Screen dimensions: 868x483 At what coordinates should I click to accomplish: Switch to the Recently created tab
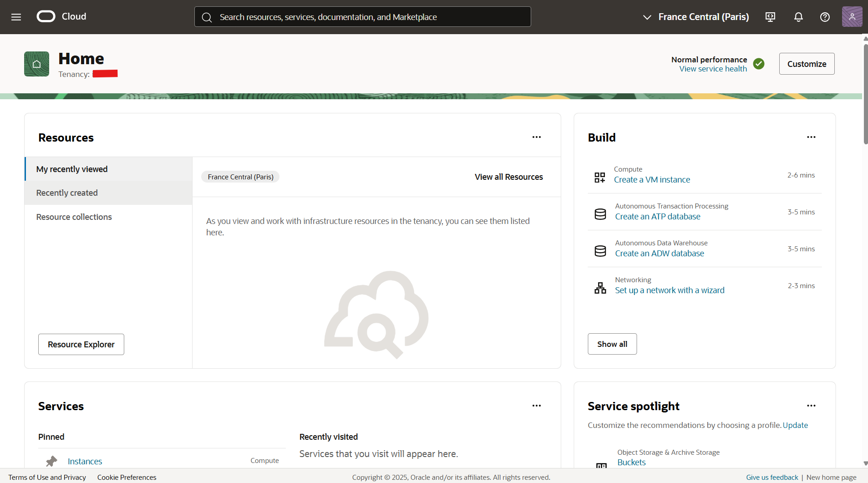67,193
